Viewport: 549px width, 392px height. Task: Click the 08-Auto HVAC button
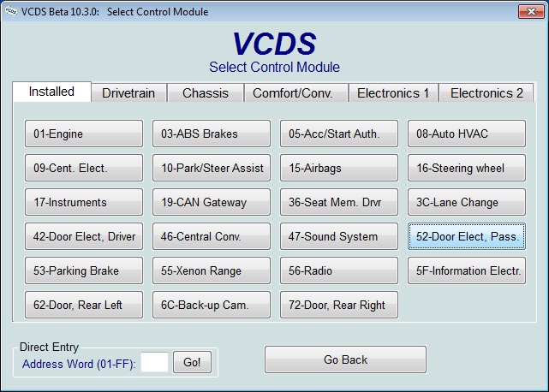[467, 134]
